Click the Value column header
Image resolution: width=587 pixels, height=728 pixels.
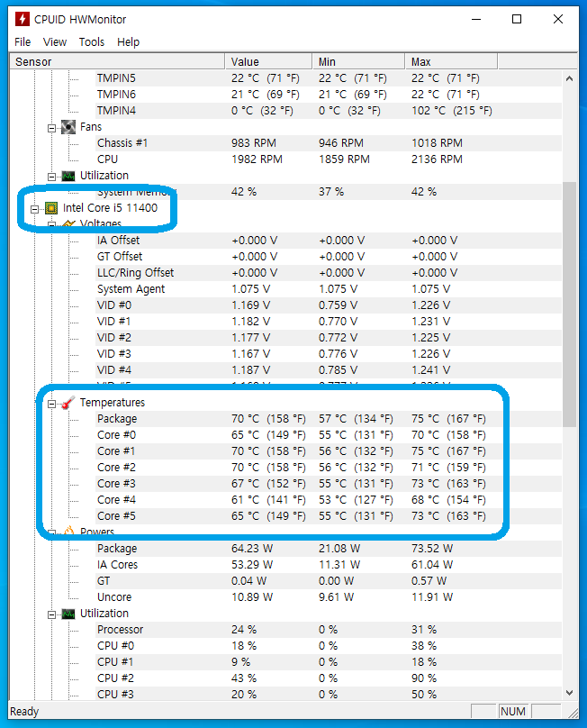pos(268,62)
